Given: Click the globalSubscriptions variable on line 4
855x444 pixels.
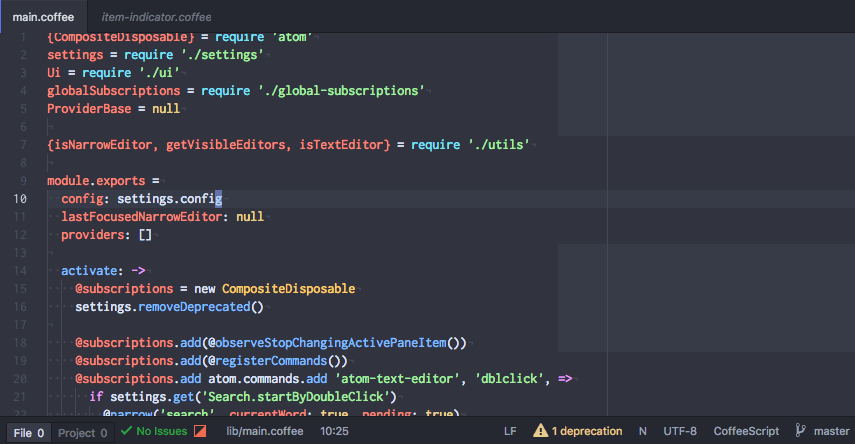Looking at the screenshot, I should click(113, 91).
